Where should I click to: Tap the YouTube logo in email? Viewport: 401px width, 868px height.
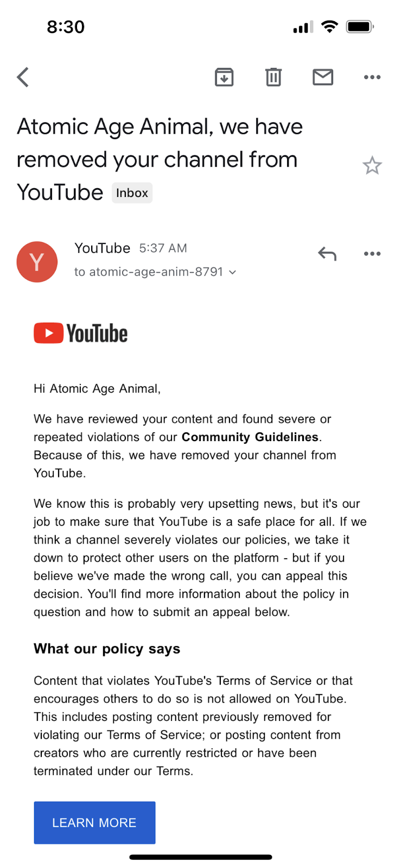coord(81,333)
